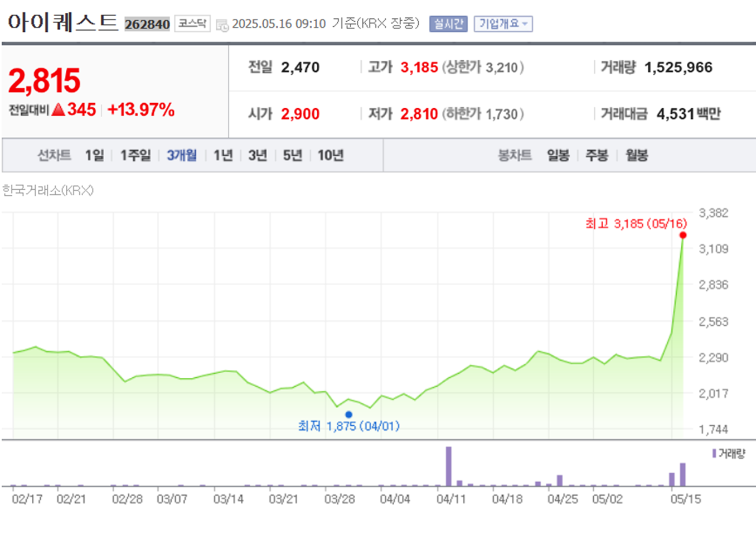Click the 고가 value 3,185
This screenshot has width=756, height=534.
point(419,68)
